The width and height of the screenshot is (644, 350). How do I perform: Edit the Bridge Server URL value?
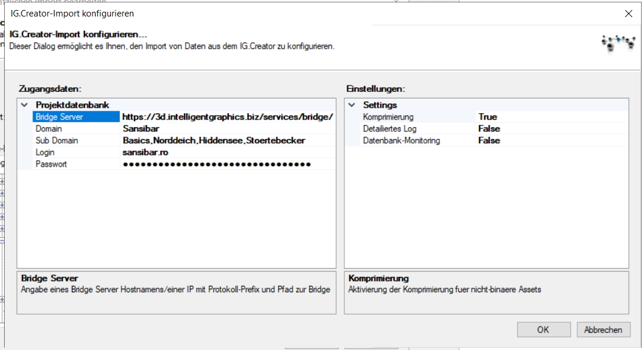click(x=228, y=117)
